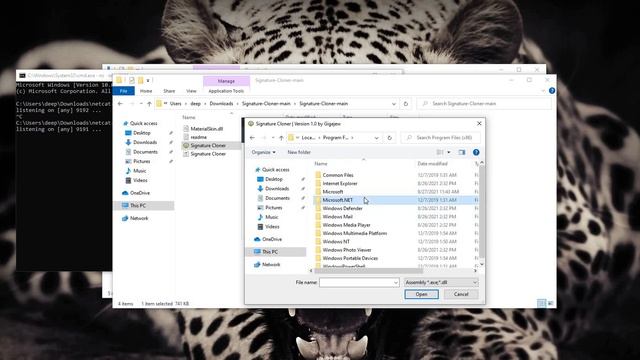Viewport: 640px width, 360px height.
Task: Click Users in the Explorer breadcrumb path
Action: (x=176, y=104)
